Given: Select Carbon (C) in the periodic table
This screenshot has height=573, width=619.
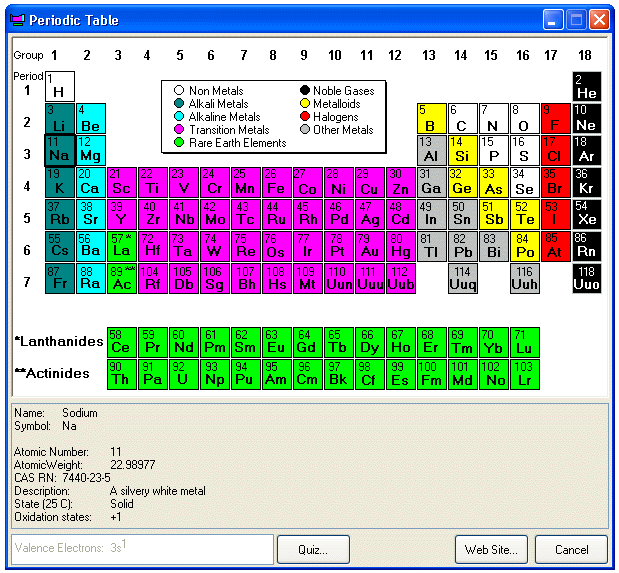Looking at the screenshot, I should [x=462, y=118].
